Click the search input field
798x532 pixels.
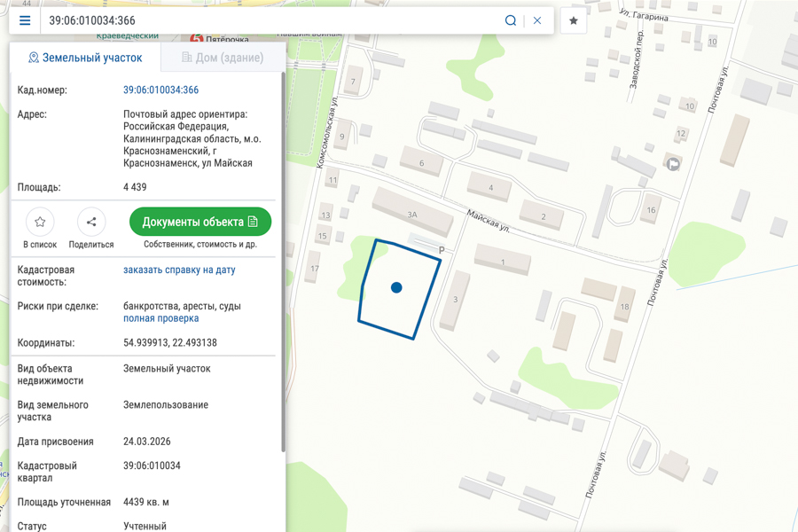click(x=272, y=20)
